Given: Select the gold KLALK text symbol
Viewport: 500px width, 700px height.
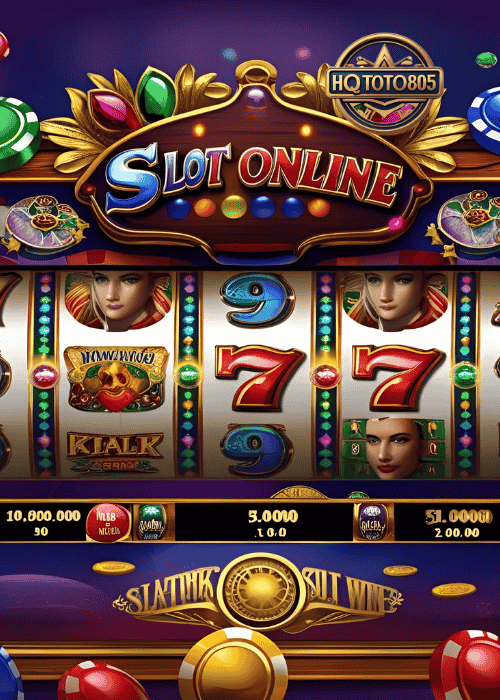Looking at the screenshot, I should point(115,452).
